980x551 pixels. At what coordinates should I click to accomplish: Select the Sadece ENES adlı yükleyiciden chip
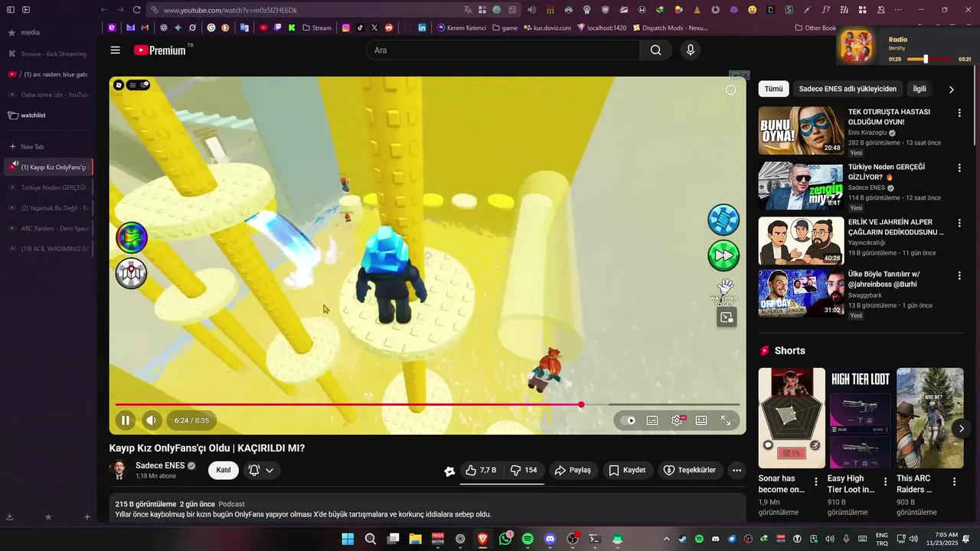pos(848,89)
